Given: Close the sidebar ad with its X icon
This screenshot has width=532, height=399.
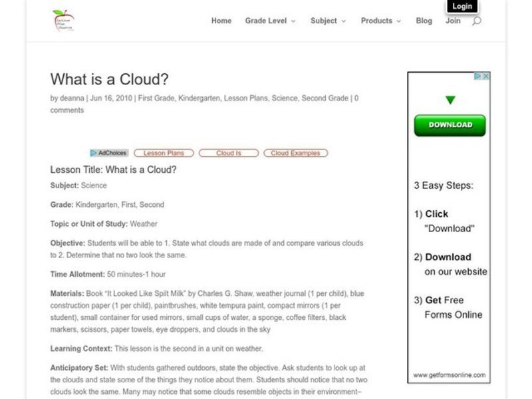Looking at the screenshot, I should click(x=486, y=76).
